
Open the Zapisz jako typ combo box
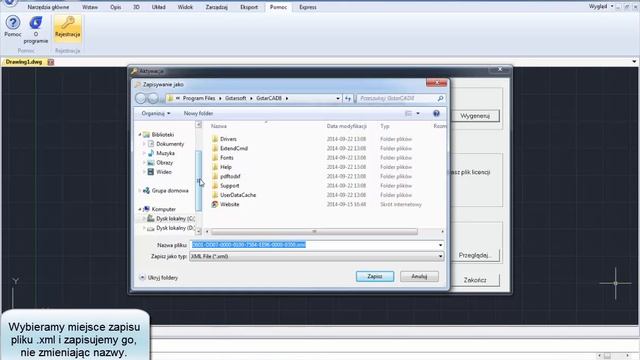pyautogui.click(x=316, y=257)
